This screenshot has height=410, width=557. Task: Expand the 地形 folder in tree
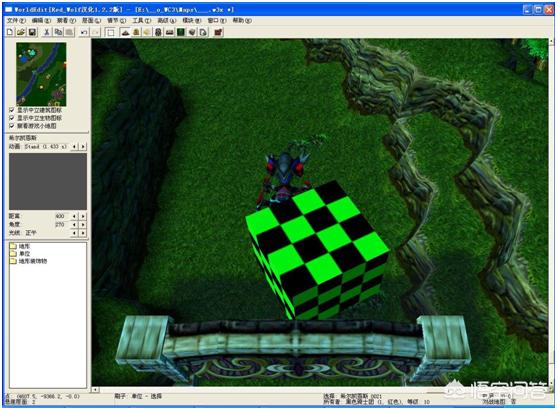tap(13, 246)
